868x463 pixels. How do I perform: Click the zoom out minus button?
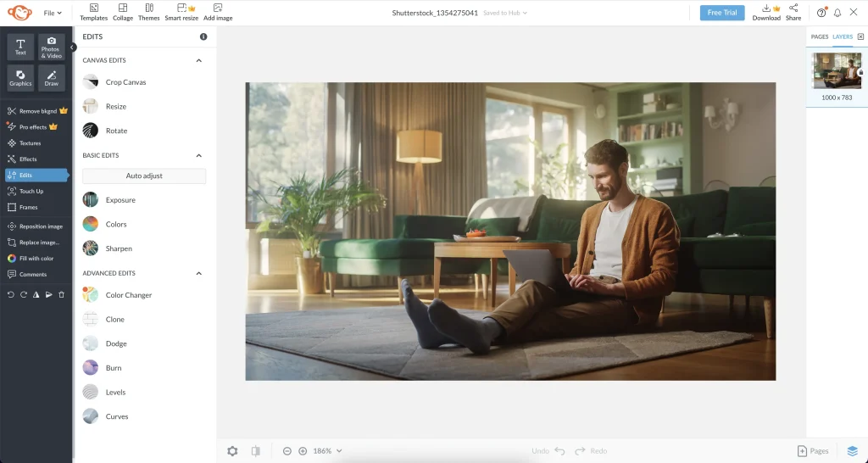tap(287, 451)
